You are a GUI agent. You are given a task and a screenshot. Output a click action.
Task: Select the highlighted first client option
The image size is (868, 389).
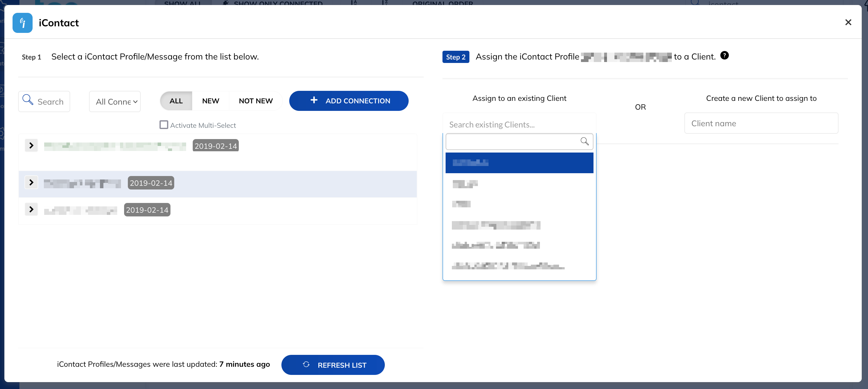[519, 163]
